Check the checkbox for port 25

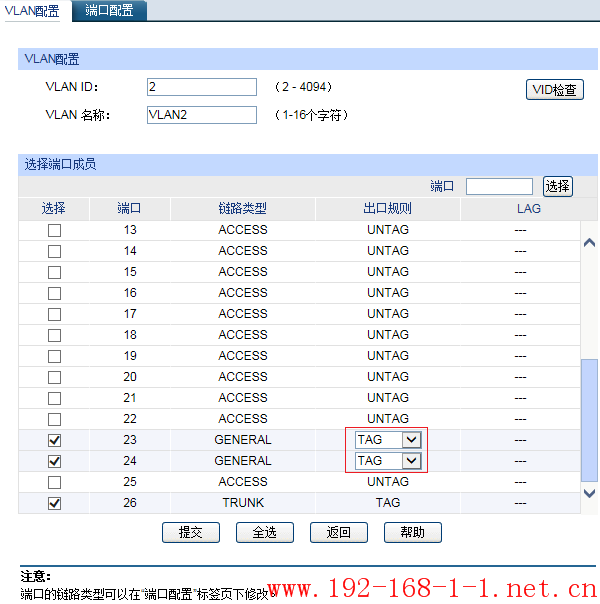pyautogui.click(x=54, y=482)
